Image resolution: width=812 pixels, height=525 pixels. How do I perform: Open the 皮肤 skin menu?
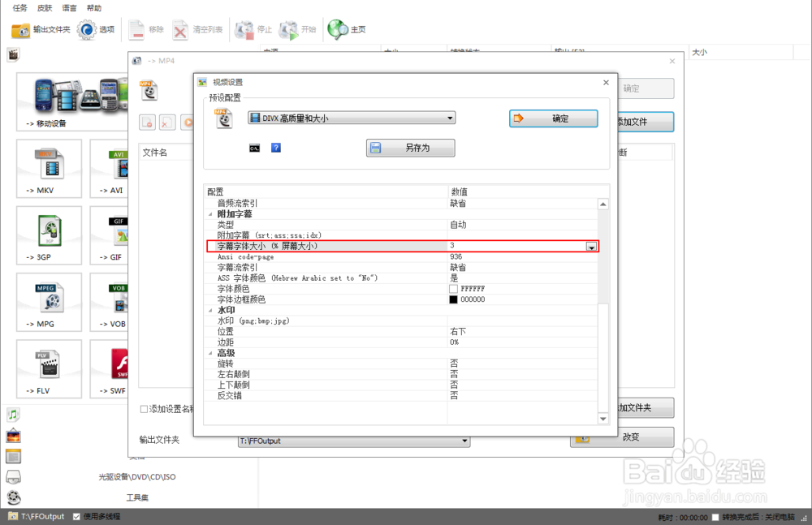pos(45,8)
